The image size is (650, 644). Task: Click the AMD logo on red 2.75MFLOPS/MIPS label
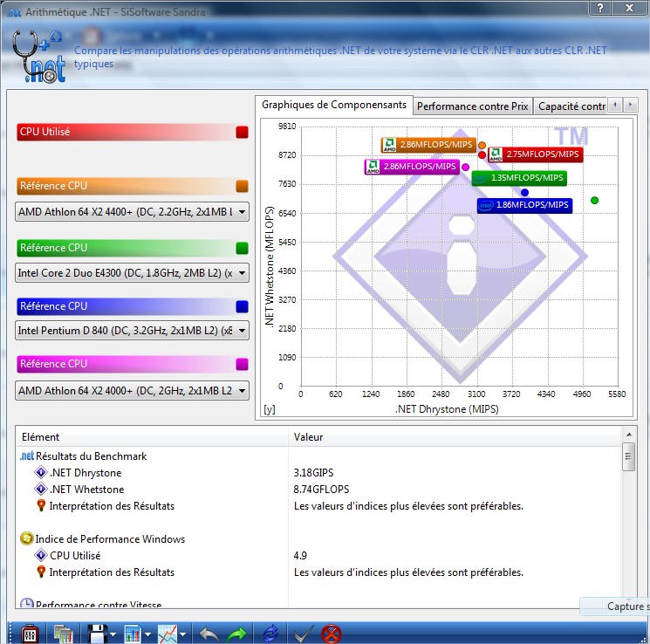click(x=496, y=154)
